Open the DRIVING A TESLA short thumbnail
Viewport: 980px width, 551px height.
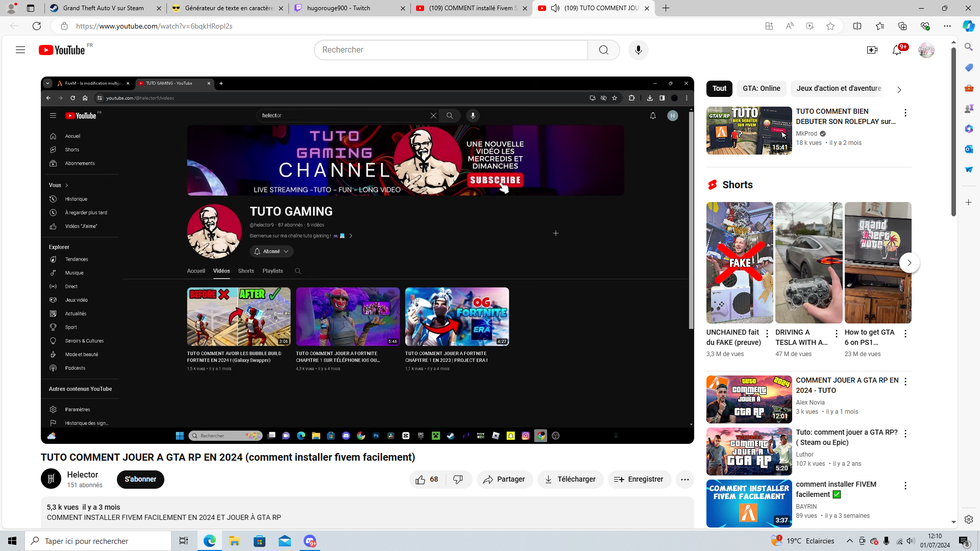pyautogui.click(x=809, y=263)
